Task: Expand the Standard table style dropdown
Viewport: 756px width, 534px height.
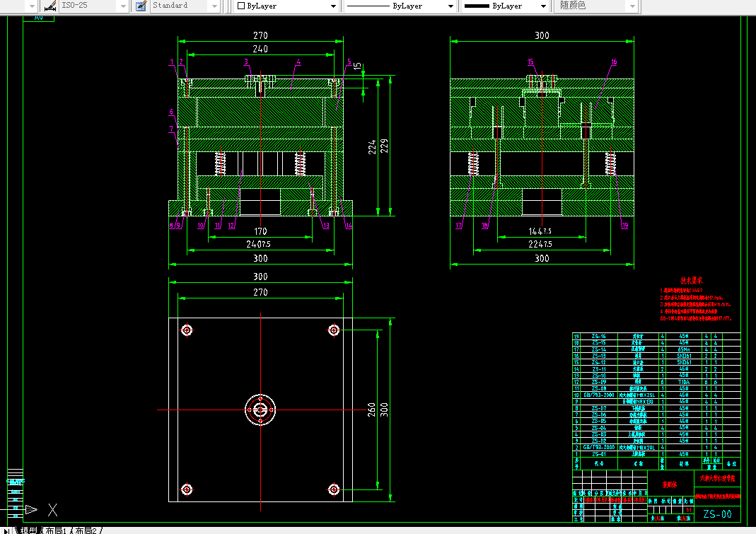Action: (215, 6)
